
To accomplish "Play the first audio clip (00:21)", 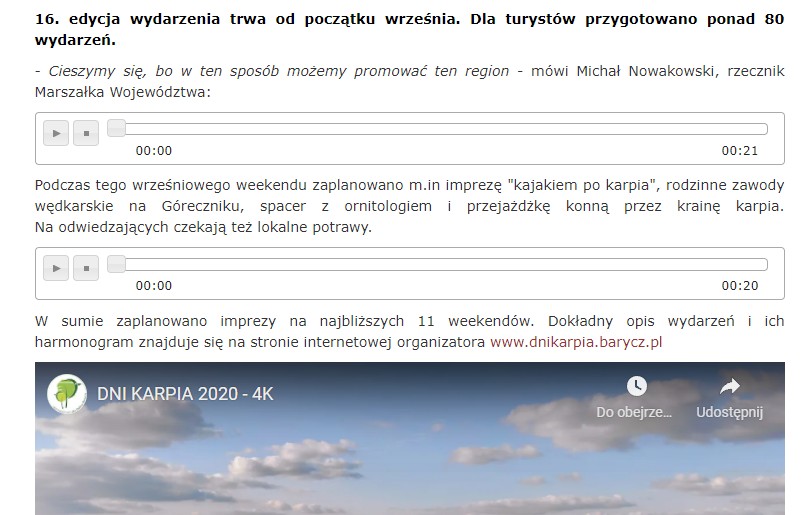I will pos(56,133).
